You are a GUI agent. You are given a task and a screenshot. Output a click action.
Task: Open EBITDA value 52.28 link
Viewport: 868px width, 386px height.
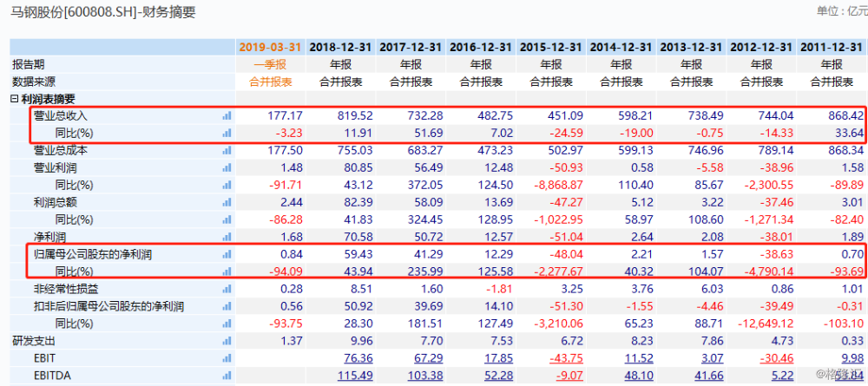click(x=498, y=376)
